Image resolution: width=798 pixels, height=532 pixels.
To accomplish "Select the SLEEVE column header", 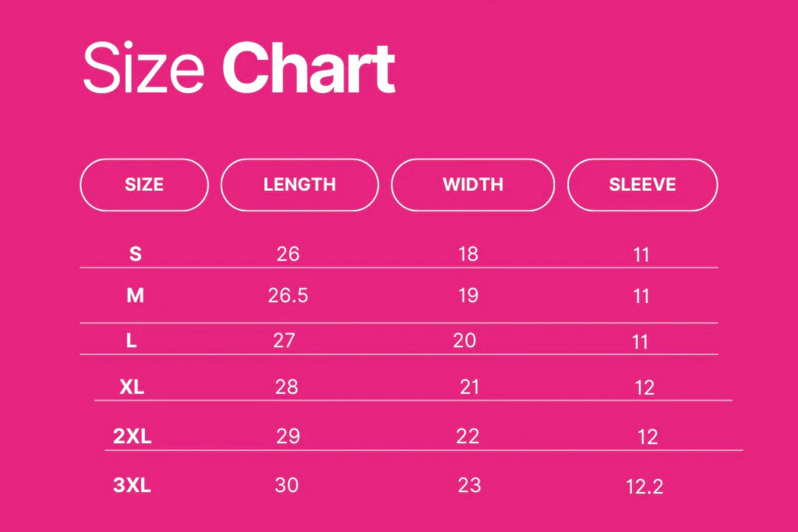I will [x=642, y=185].
